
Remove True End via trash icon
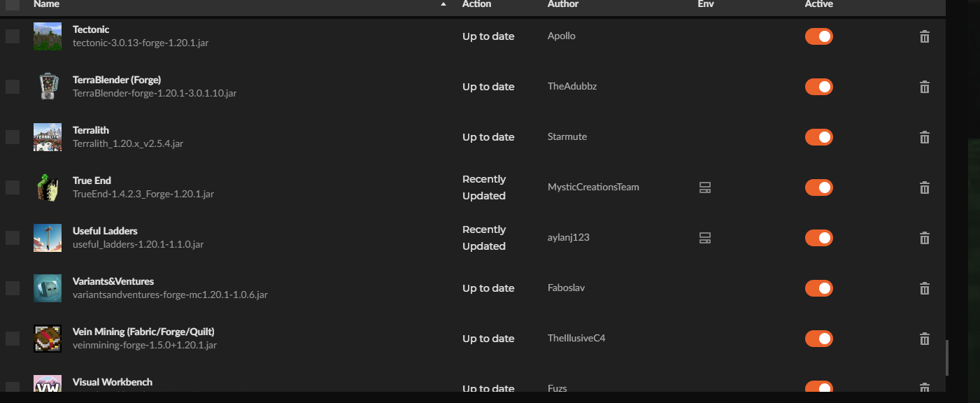tap(924, 188)
